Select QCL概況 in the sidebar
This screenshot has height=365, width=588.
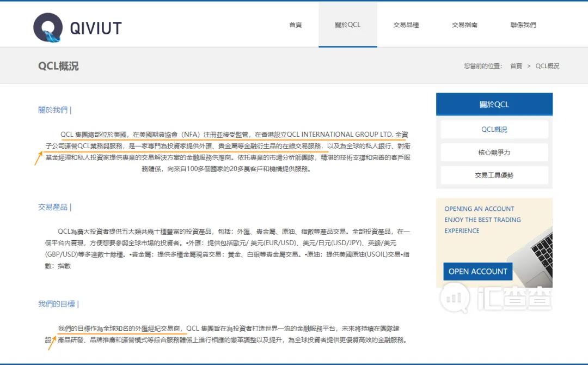point(494,130)
